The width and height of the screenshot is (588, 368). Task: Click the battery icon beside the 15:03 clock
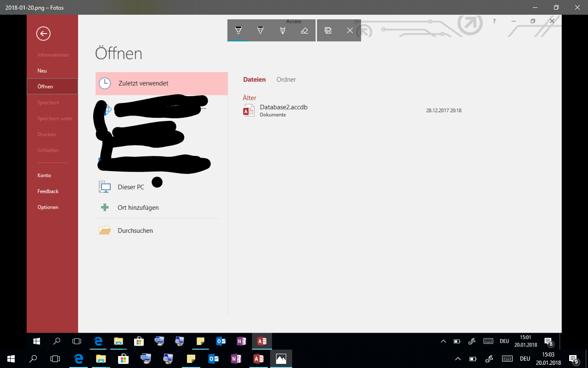tap(473, 359)
